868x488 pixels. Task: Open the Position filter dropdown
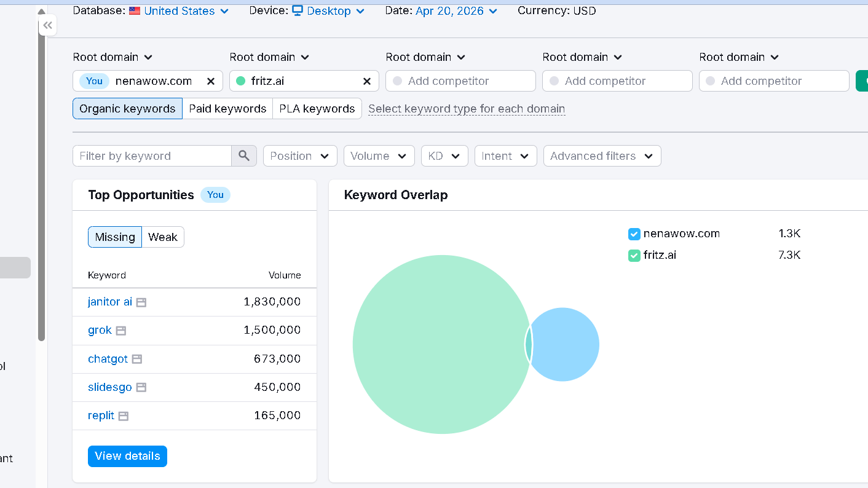(299, 155)
